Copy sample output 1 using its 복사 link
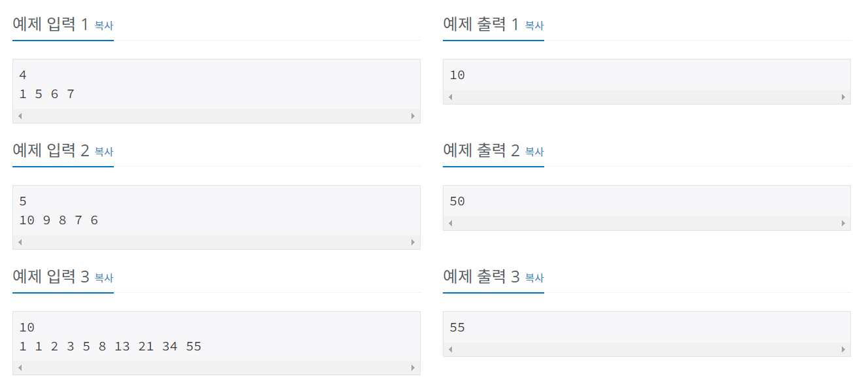 tap(534, 25)
